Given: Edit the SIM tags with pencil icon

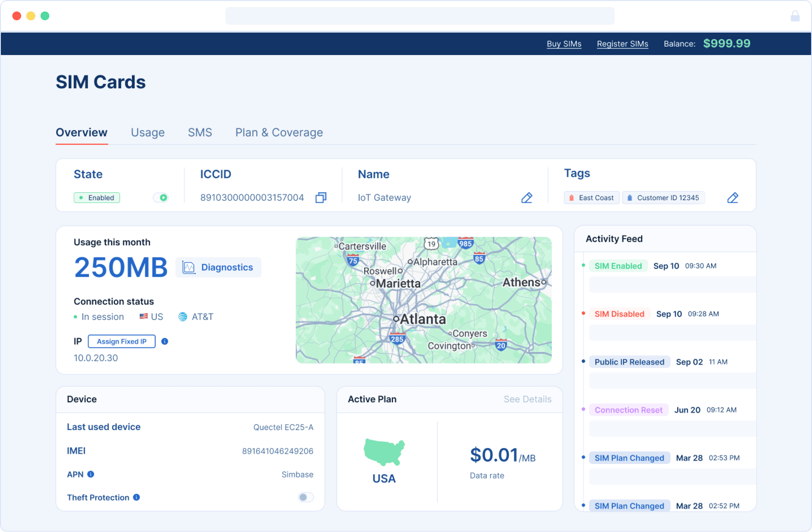Looking at the screenshot, I should pos(733,197).
